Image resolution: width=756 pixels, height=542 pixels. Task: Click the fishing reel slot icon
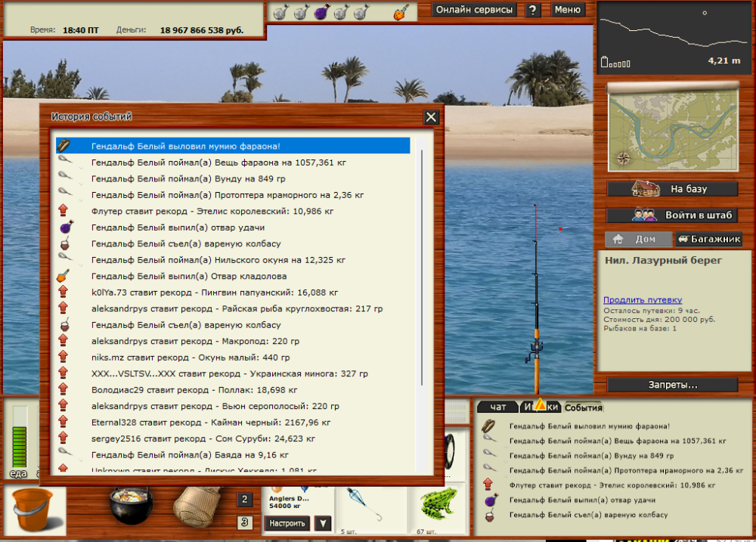tap(449, 451)
